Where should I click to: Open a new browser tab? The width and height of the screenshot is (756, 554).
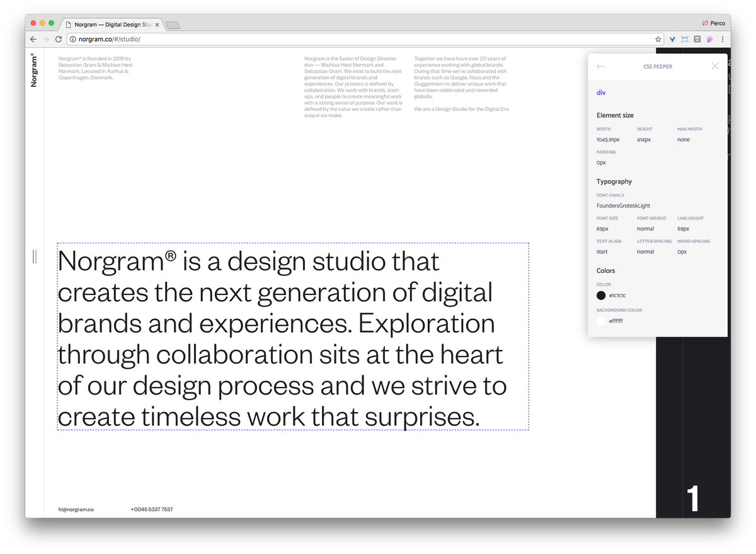pos(173,25)
